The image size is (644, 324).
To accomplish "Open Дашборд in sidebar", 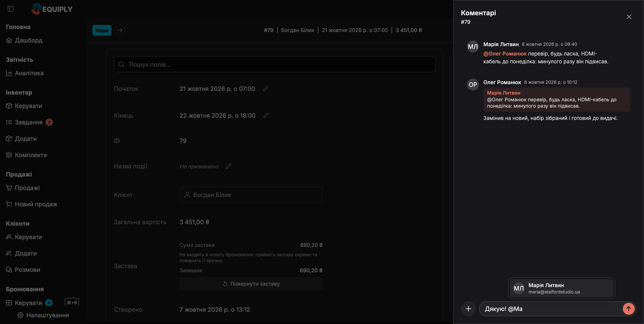I will pyautogui.click(x=24, y=40).
